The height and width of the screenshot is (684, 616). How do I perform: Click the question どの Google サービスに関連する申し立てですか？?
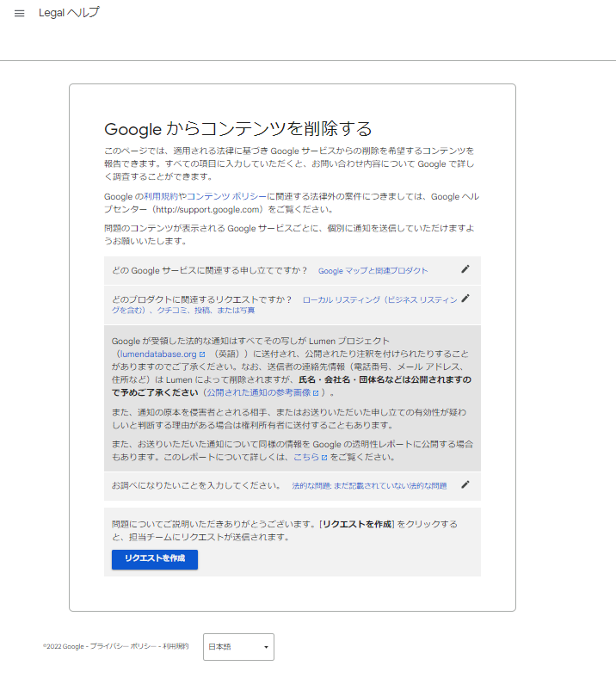pyautogui.click(x=210, y=270)
